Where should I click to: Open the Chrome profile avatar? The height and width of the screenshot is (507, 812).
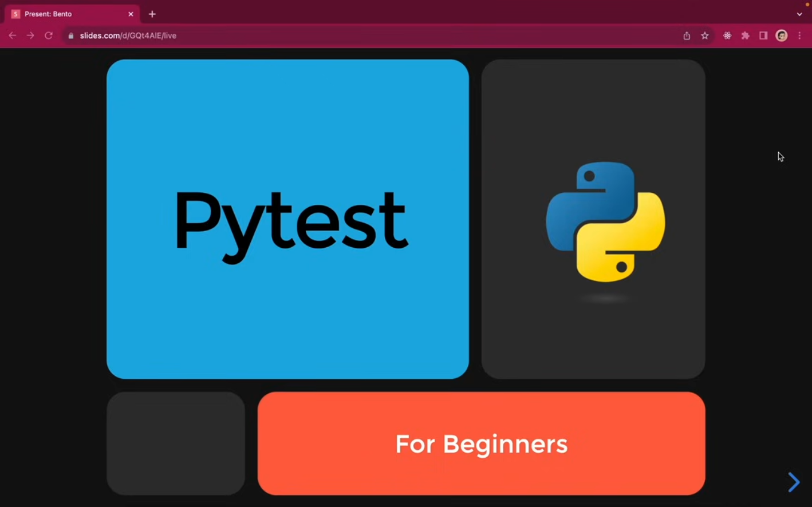pyautogui.click(x=782, y=35)
